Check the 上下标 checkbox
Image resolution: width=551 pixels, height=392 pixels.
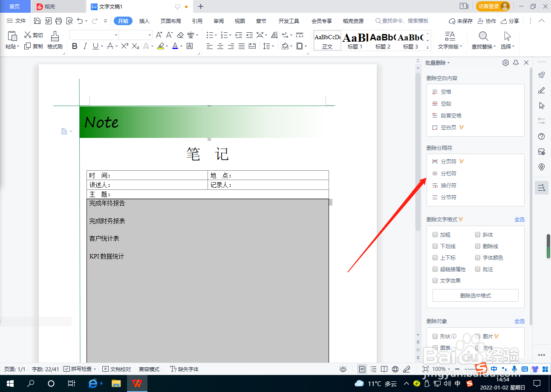(435, 258)
